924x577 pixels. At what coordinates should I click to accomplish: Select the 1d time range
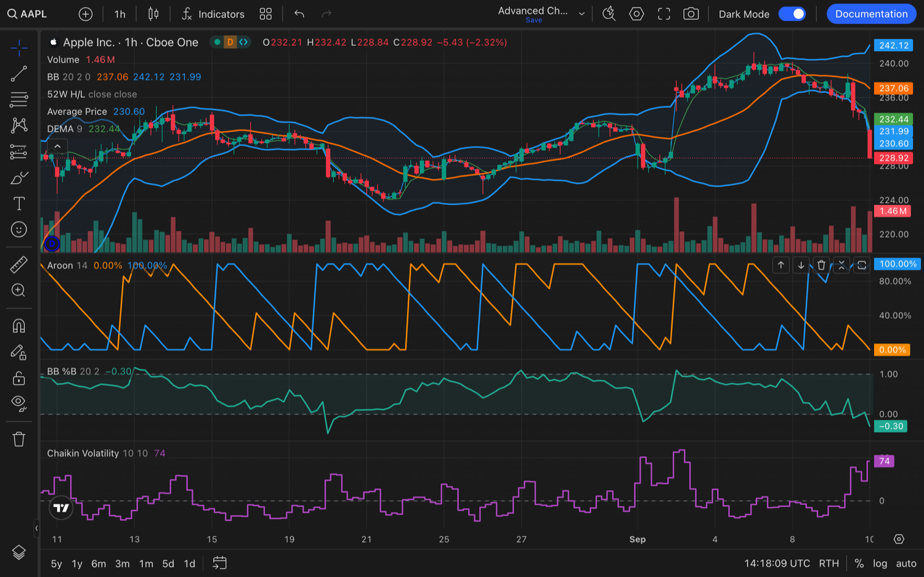point(190,563)
